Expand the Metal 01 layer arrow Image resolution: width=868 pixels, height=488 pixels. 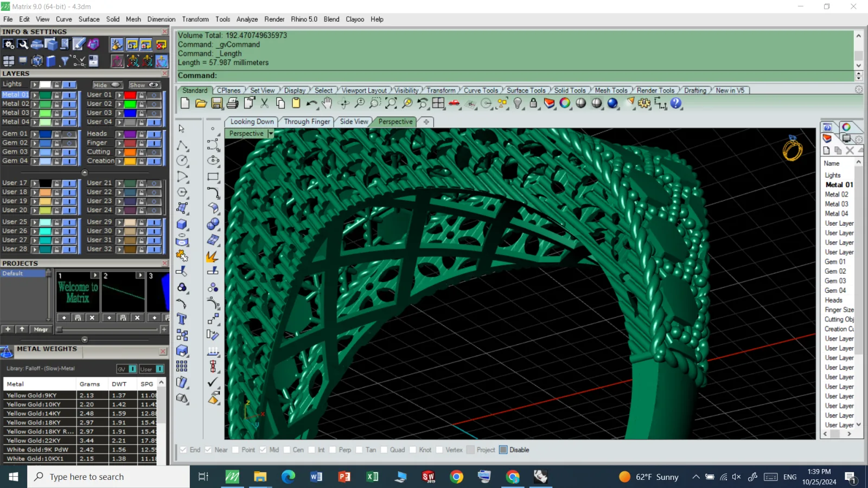pos(35,95)
